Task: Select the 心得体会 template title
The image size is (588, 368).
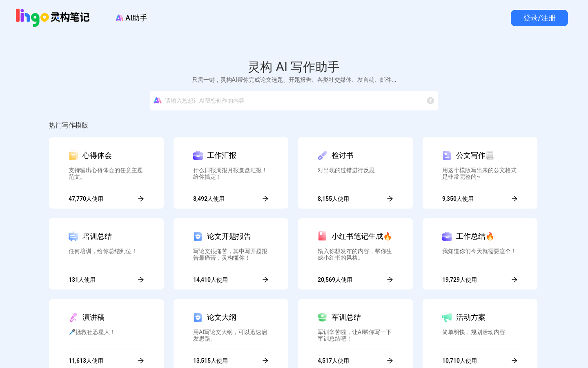Action: click(97, 155)
